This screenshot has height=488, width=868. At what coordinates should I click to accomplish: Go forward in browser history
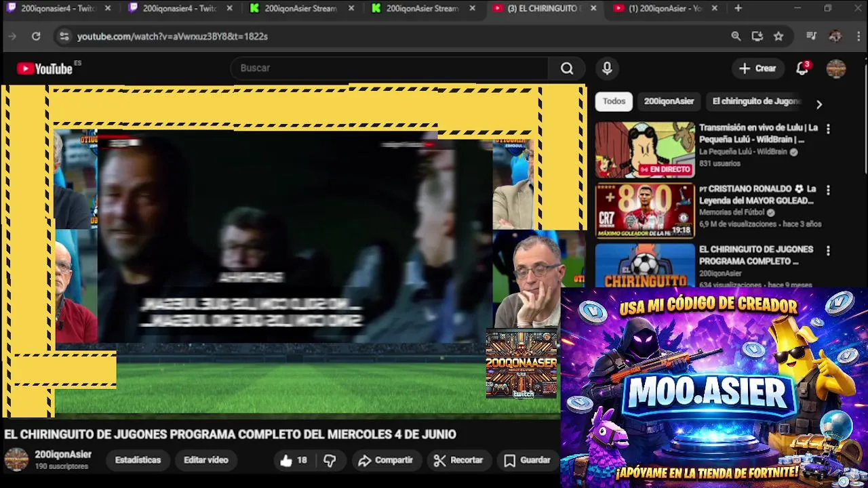click(12, 37)
